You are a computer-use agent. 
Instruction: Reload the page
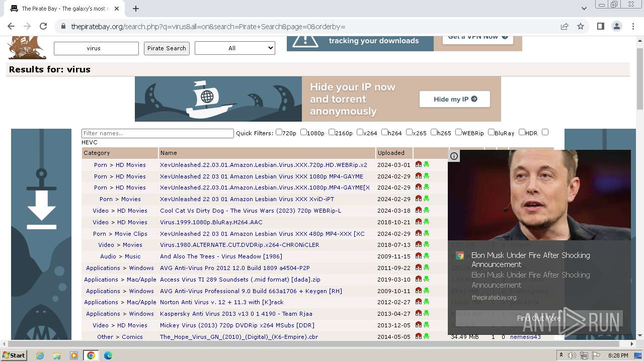point(43,26)
